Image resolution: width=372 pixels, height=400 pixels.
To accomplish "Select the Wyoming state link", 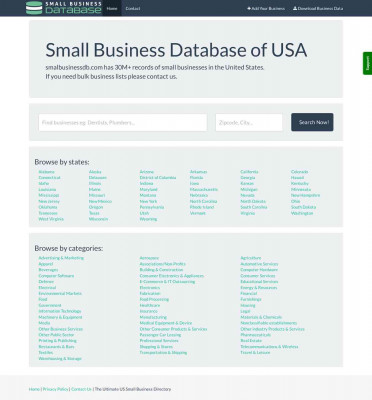I will point(148,219).
